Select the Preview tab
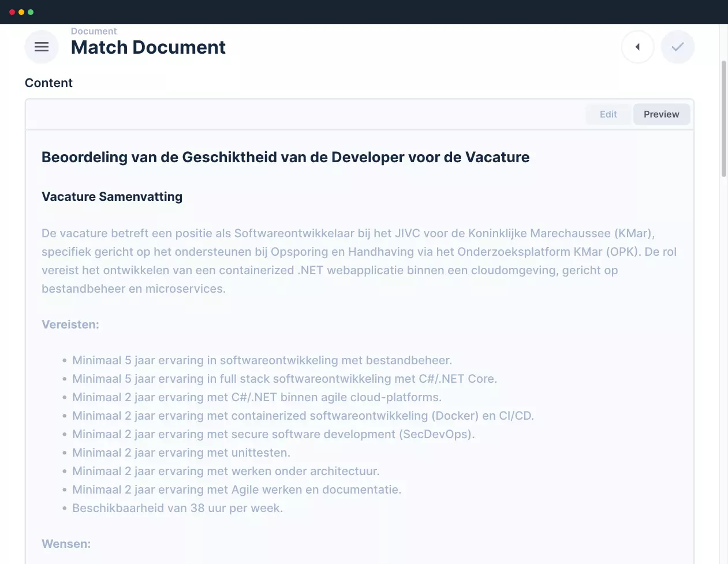This screenshot has width=728, height=564. [x=661, y=114]
